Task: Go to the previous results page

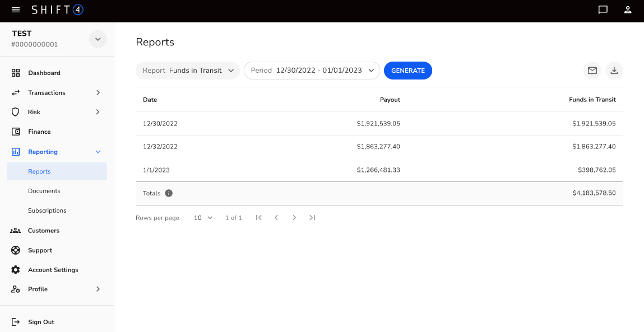Action: click(x=276, y=218)
